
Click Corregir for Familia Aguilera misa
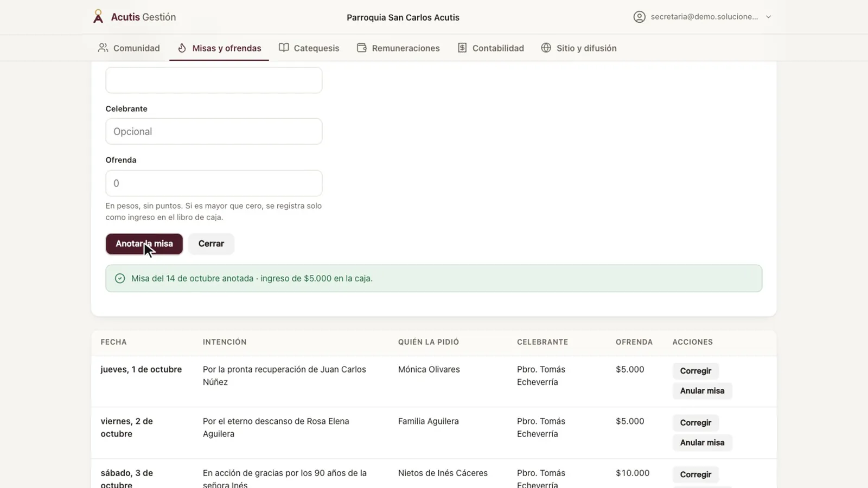[x=695, y=422]
